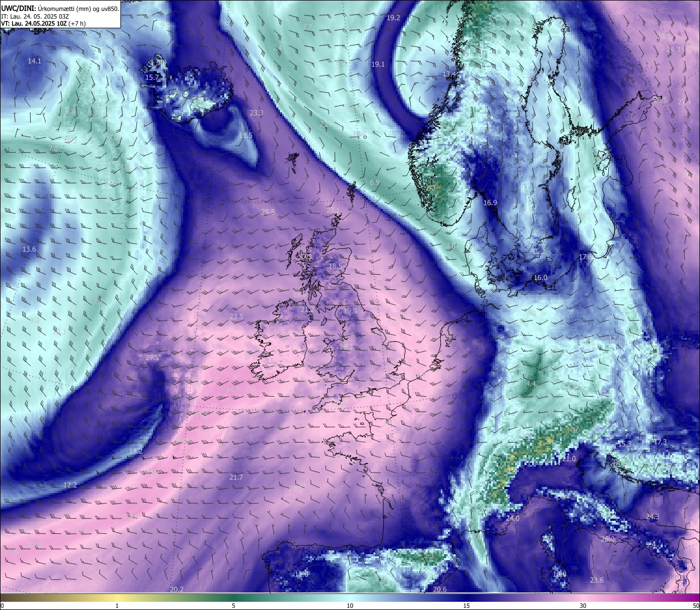Click the 26.2 value over central Italy

click(x=608, y=539)
